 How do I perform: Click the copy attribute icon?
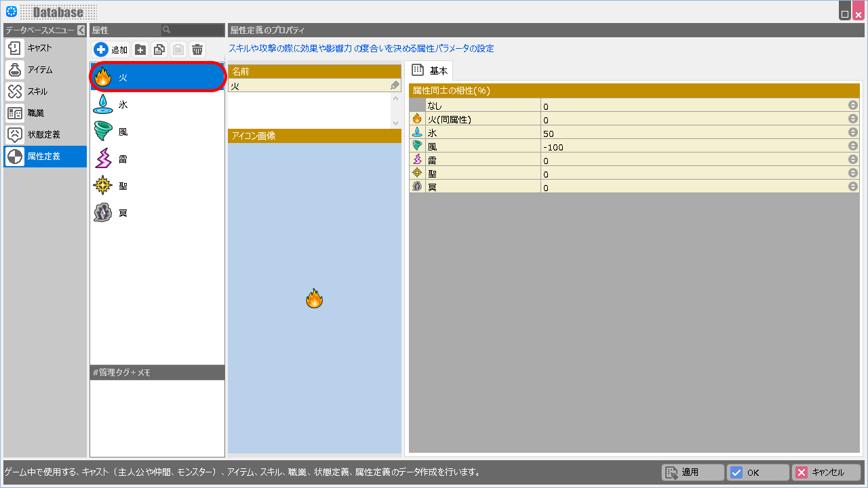coord(159,49)
